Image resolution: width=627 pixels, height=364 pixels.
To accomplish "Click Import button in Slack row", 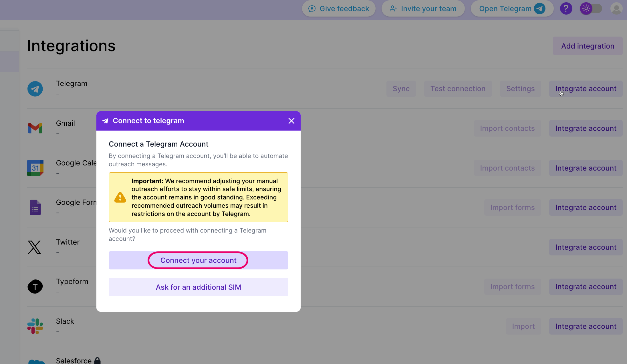I will click(x=523, y=326).
